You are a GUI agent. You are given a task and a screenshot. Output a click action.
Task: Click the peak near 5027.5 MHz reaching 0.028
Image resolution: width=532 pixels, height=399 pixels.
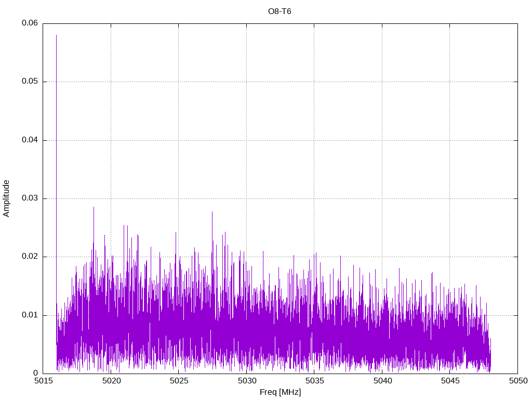click(212, 212)
